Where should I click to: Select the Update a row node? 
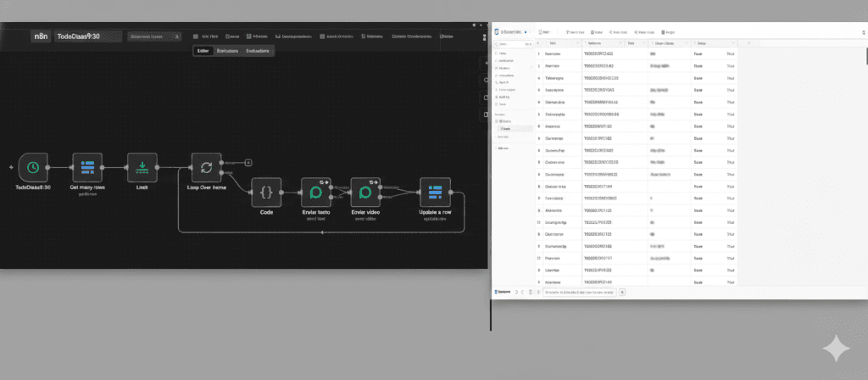click(436, 193)
